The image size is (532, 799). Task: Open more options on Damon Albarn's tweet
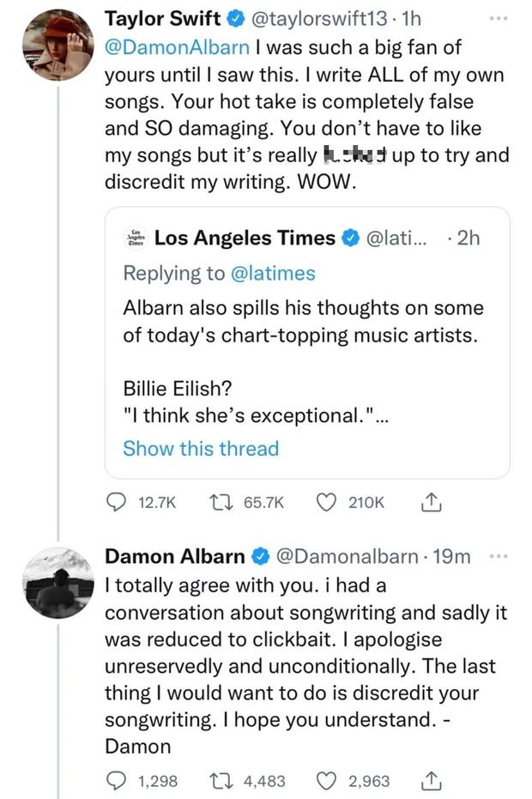(498, 556)
